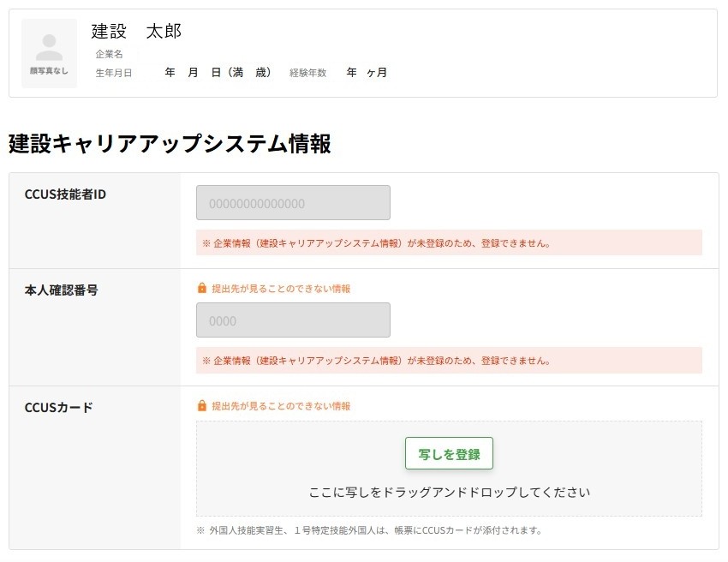Click 提出先が見ることのできない情報 text above the 本人確認番号 field

click(281, 289)
